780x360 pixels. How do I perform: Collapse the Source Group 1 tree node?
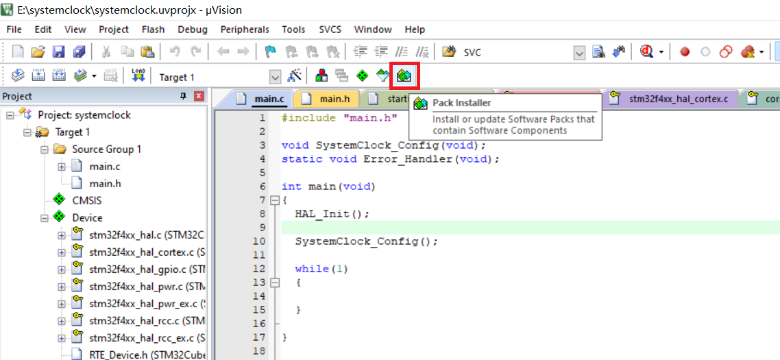[44, 149]
